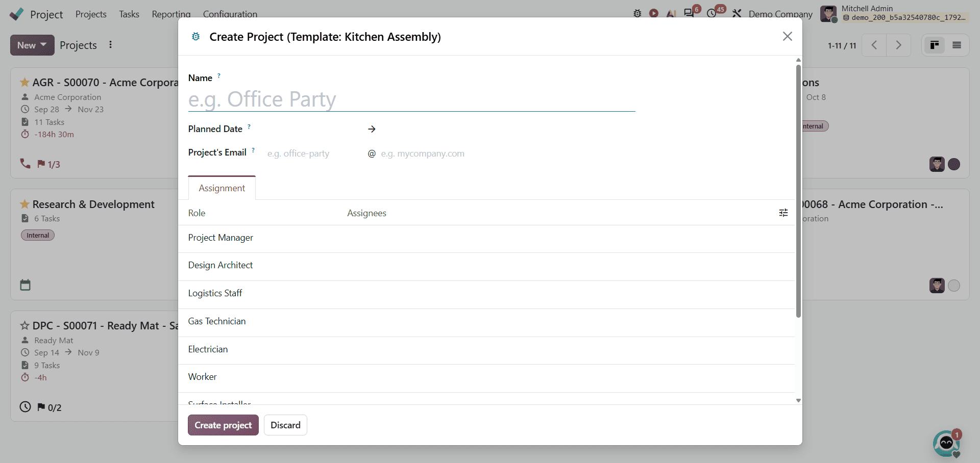The height and width of the screenshot is (463, 980).
Task: Open the optional columns settings icon
Action: click(783, 213)
